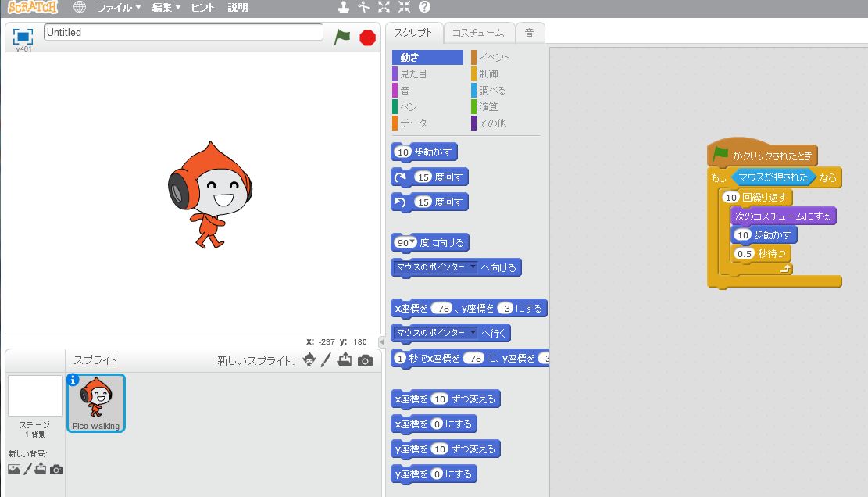868x497 pixels.
Task: Open the 編集 dropdown menu
Action: 166,7
